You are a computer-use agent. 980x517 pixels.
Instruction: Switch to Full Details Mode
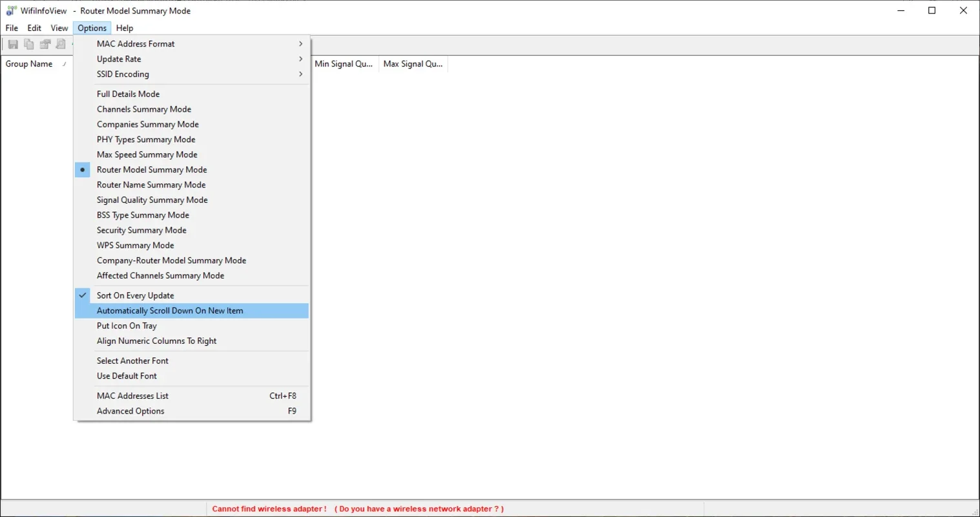point(192,94)
